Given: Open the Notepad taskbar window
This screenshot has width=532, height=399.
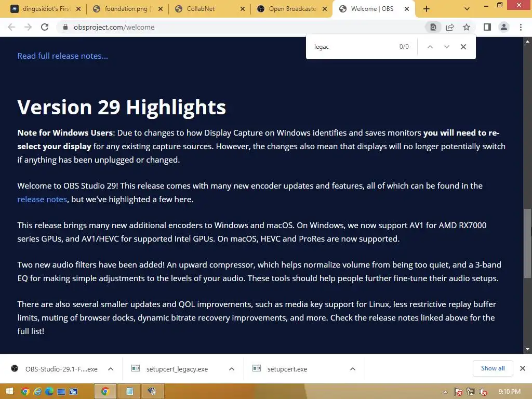Looking at the screenshot, I should pyautogui.click(x=129, y=392).
